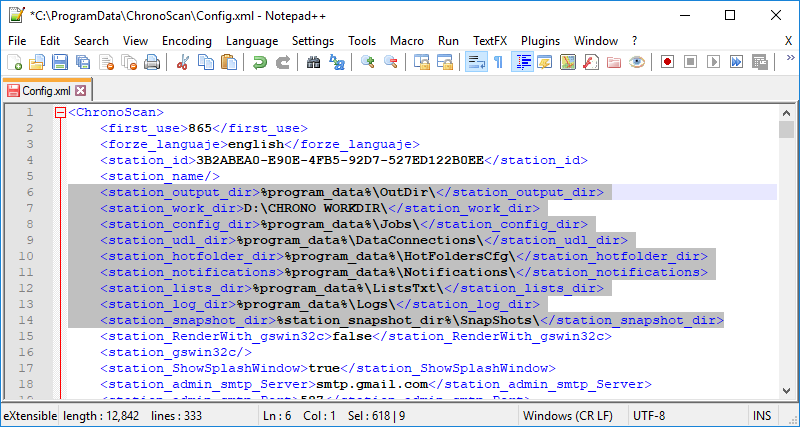
Task: Click the Zoom In magnifier icon
Action: [368, 62]
